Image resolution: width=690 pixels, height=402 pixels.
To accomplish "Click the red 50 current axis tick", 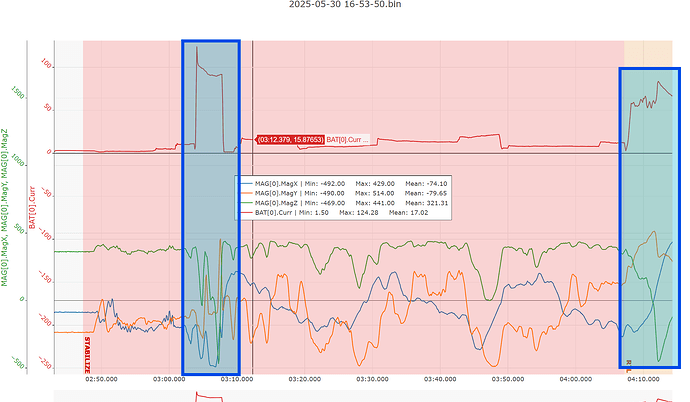I will pos(48,108).
